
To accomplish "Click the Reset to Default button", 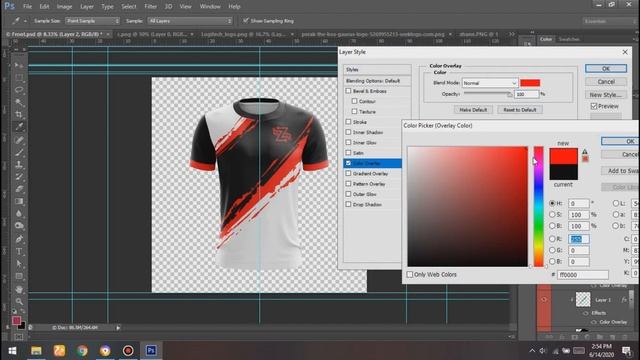I will pos(520,110).
